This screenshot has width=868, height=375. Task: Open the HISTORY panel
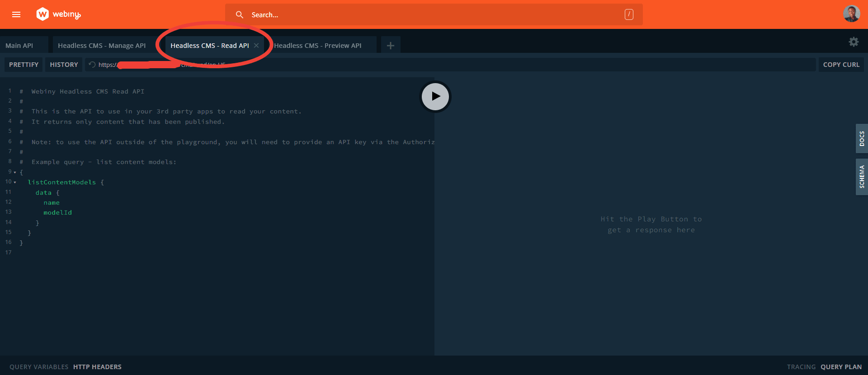[x=64, y=65]
